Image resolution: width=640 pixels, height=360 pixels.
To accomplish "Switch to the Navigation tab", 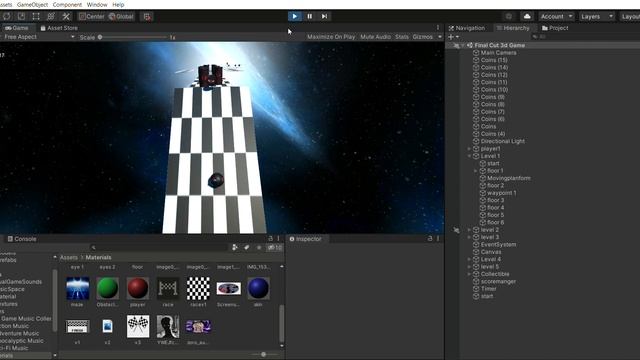I will [x=467, y=28].
